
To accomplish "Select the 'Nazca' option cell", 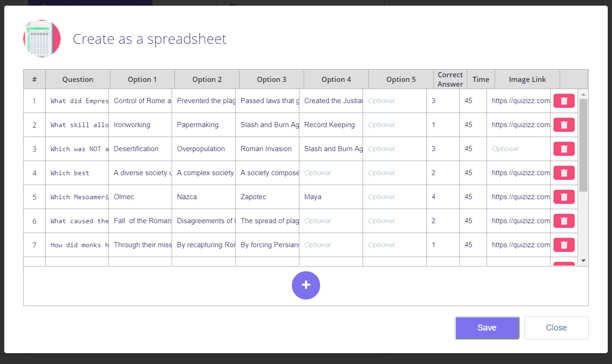I will click(x=204, y=197).
